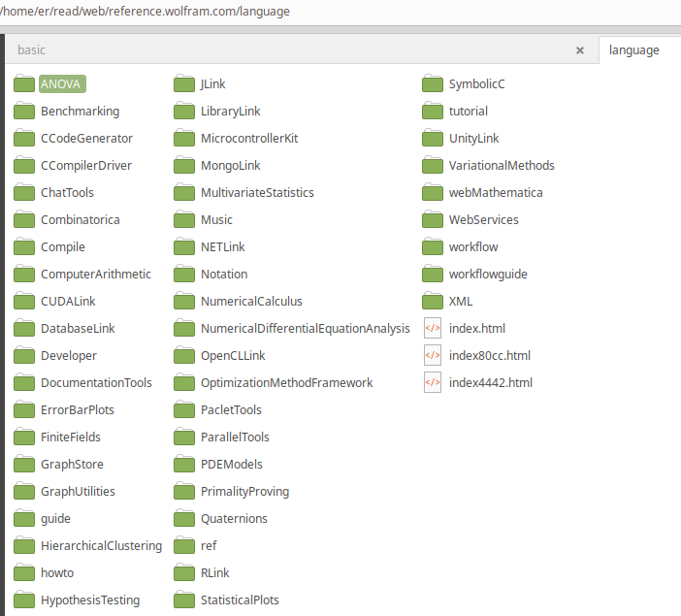Select the GraphStore folder name
Screen dimensions: 681x616
click(72, 464)
